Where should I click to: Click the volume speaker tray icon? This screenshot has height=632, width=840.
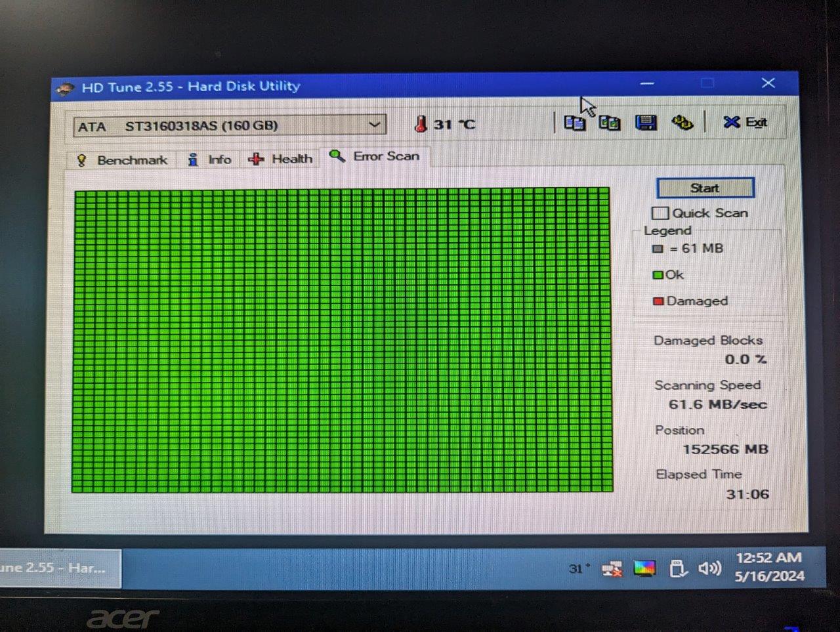pos(709,568)
